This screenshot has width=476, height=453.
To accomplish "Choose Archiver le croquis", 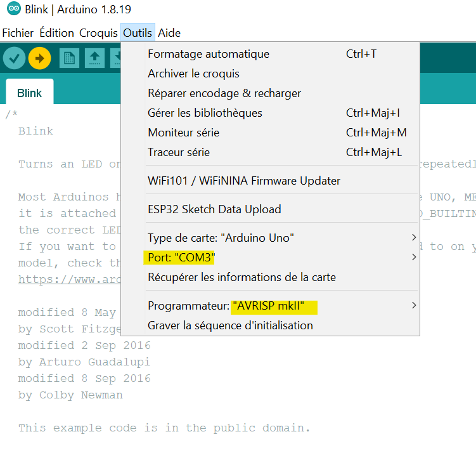I will click(270, 74).
